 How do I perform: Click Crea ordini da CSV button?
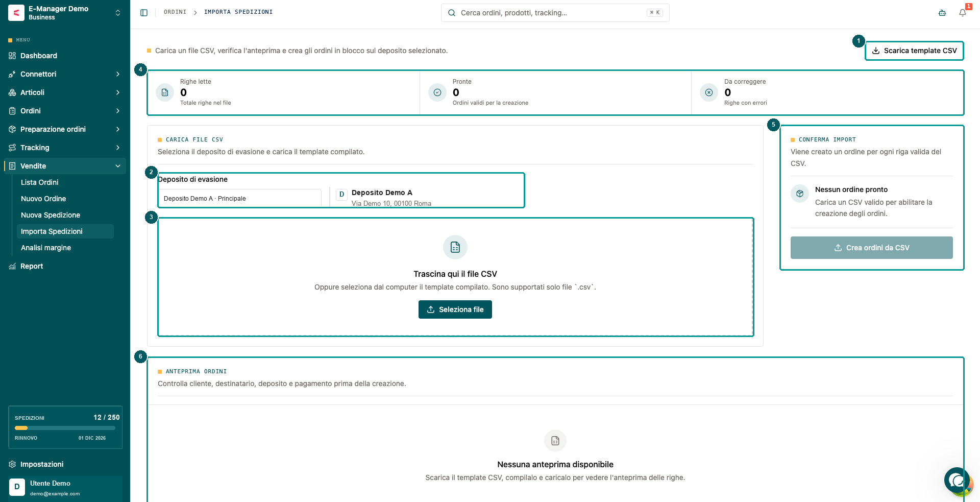coord(872,248)
